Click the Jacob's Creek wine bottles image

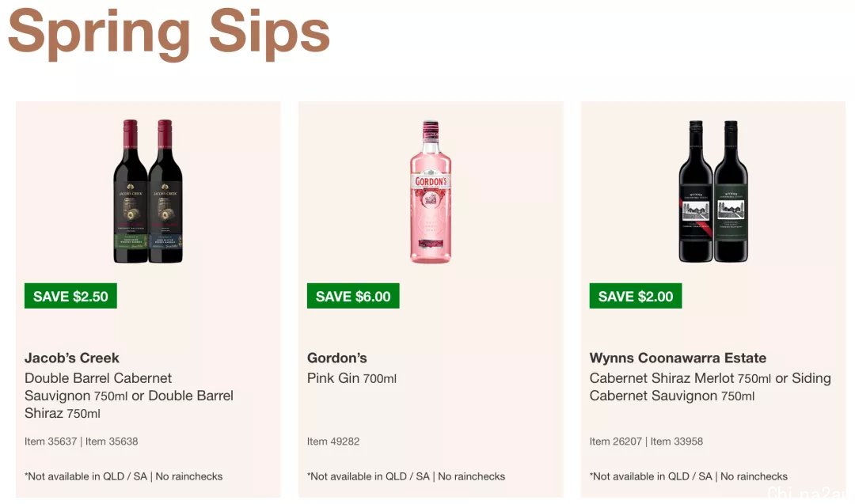pyautogui.click(x=148, y=191)
